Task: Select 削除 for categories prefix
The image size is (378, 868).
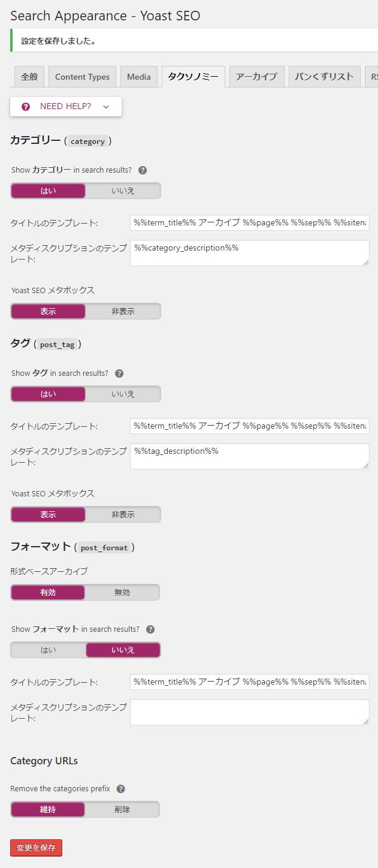Action: tap(122, 809)
